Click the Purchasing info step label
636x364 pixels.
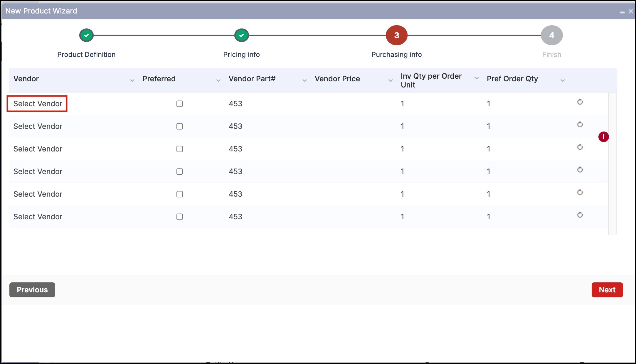(x=396, y=55)
